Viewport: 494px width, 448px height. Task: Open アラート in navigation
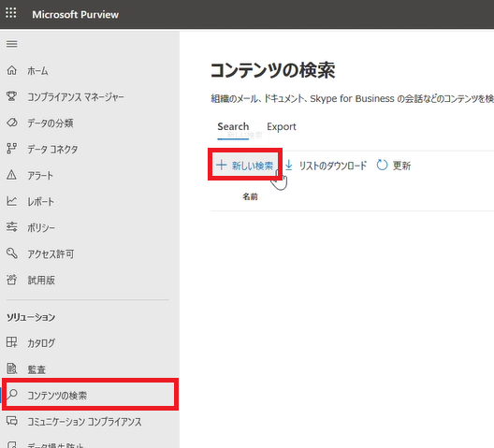40,176
